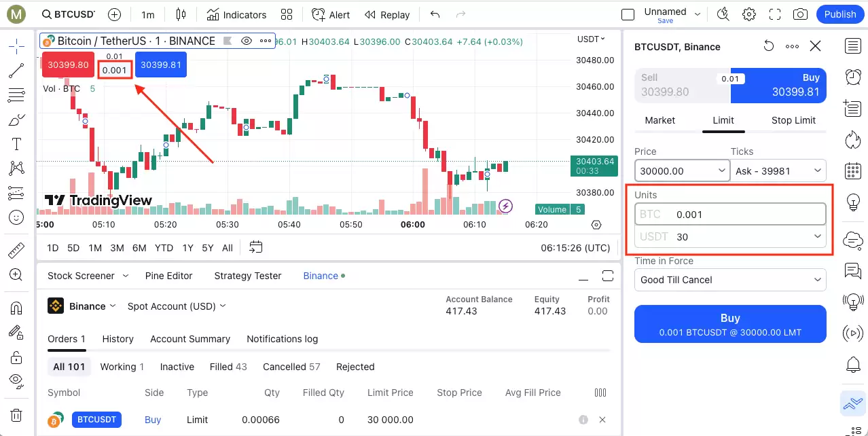This screenshot has height=436, width=868.
Task: Open the indicator templates grid icon
Action: coord(287,14)
